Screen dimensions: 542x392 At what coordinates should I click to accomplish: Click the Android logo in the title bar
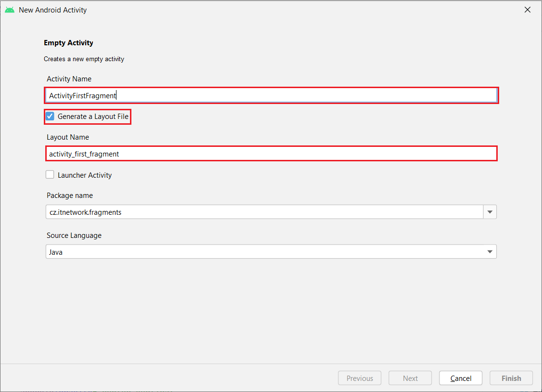[x=10, y=10]
